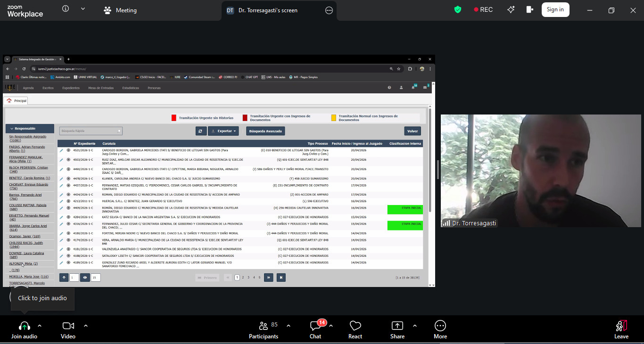Open the AI Companion sparkle icon
The width and height of the screenshot is (644, 344).
pos(511,9)
